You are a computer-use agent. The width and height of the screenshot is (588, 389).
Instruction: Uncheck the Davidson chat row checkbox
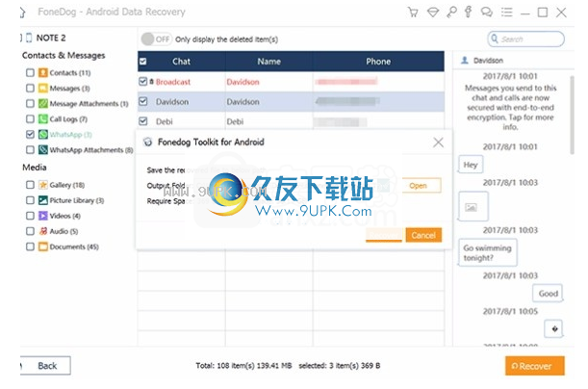point(142,101)
